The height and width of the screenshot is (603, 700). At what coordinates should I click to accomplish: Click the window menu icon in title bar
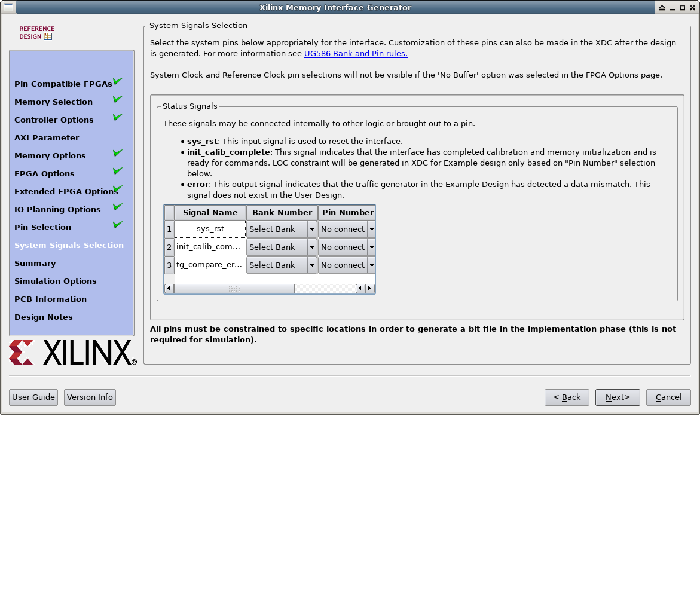(x=8, y=7)
